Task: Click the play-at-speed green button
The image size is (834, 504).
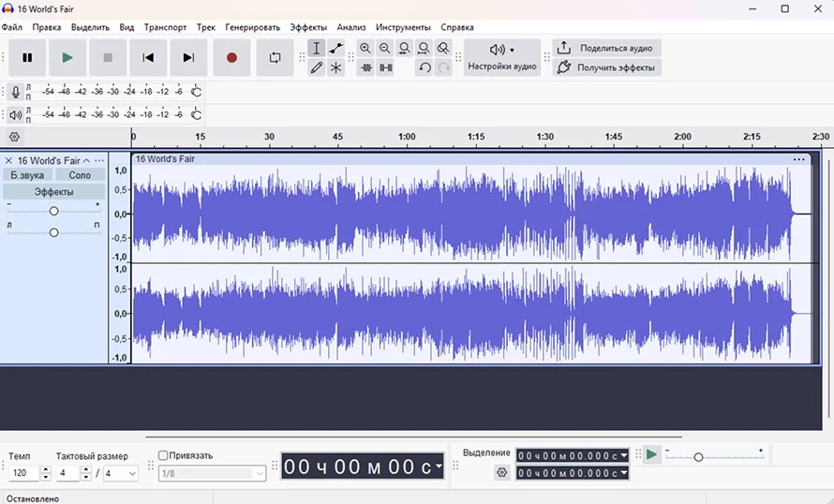Action: [x=651, y=455]
